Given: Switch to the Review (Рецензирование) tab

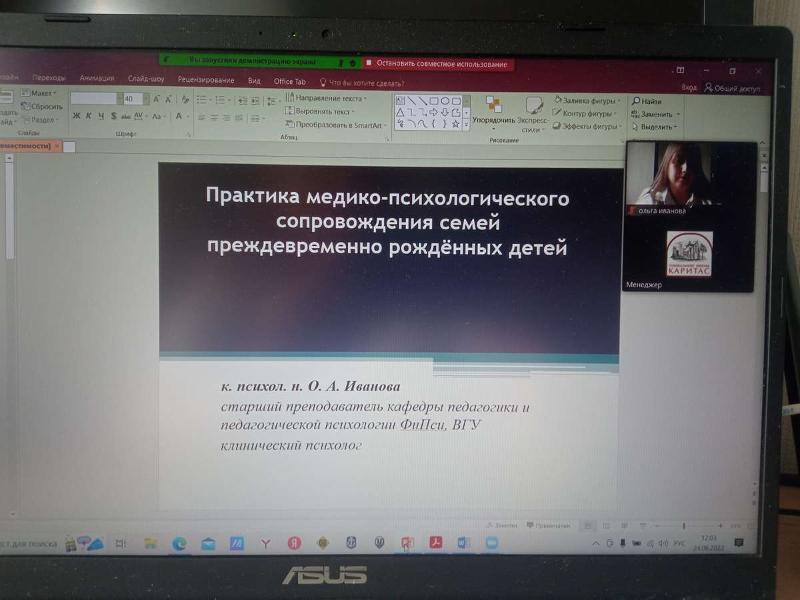Looking at the screenshot, I should [206, 80].
